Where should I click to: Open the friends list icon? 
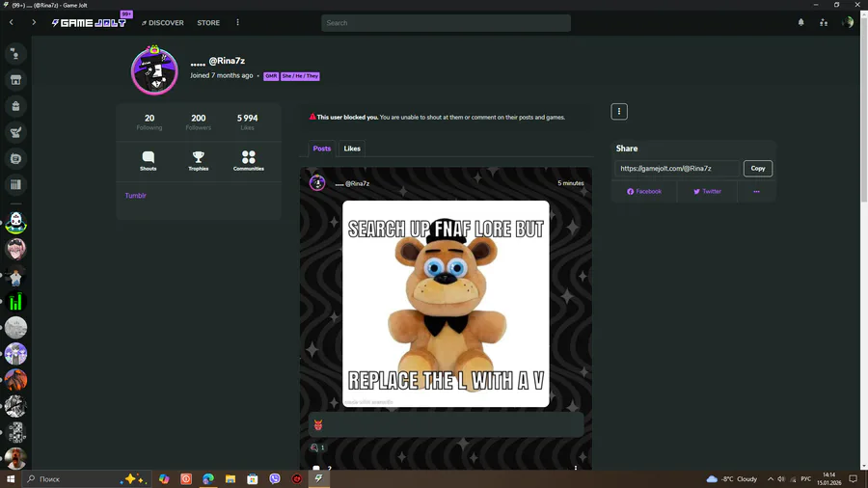pyautogui.click(x=824, y=23)
